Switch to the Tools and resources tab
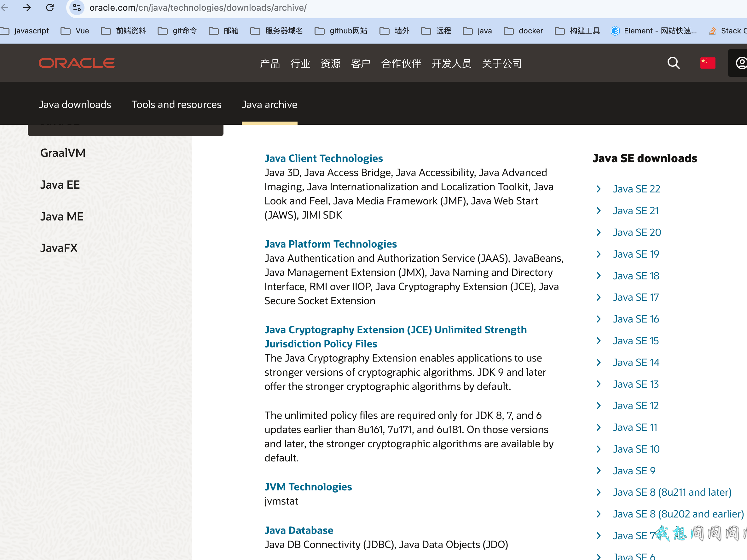The height and width of the screenshot is (560, 747). 177,105
